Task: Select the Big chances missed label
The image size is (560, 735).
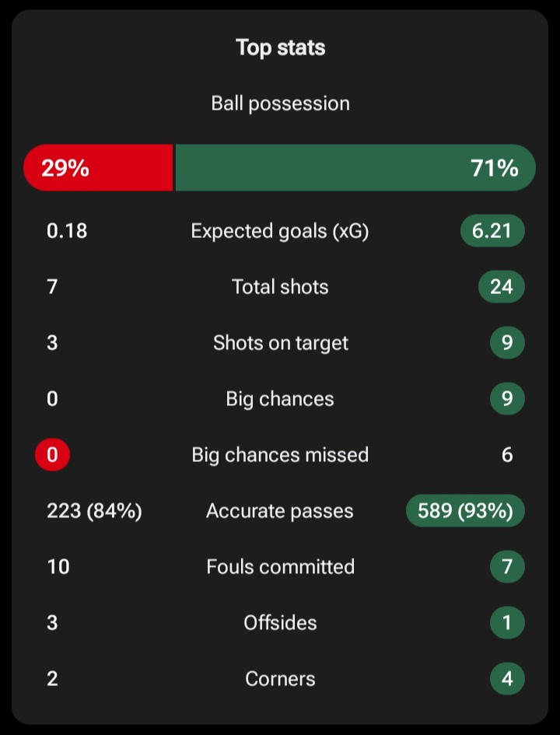Action: tap(280, 455)
